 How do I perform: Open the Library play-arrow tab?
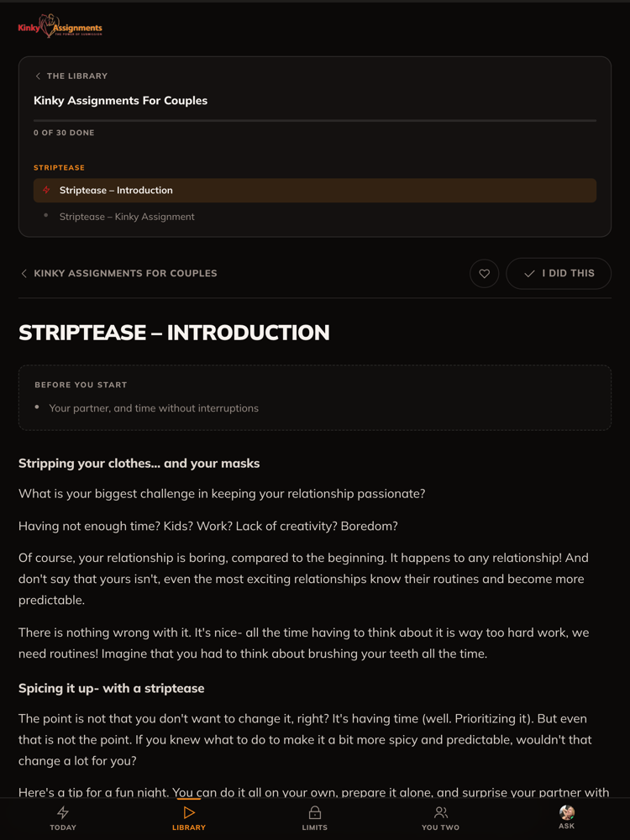188,812
